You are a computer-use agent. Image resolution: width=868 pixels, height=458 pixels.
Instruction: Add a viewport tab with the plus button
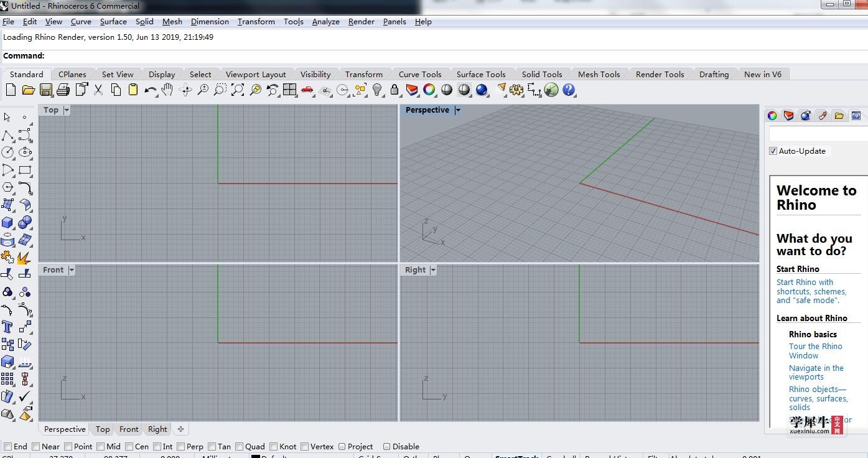coord(180,429)
